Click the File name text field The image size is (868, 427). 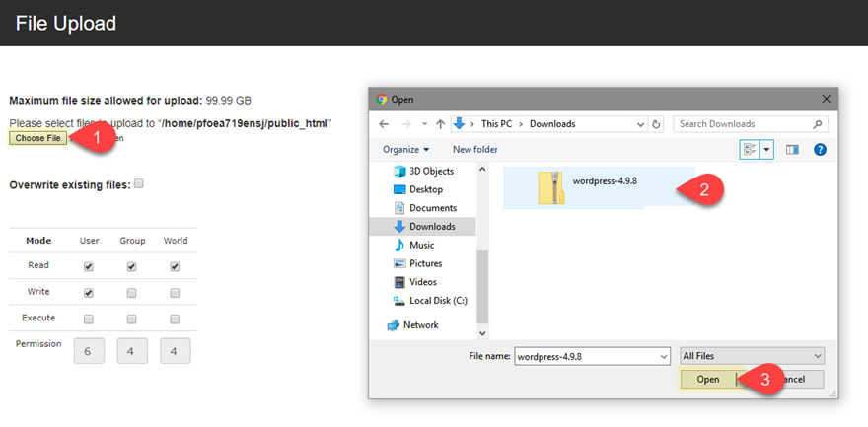click(x=592, y=357)
